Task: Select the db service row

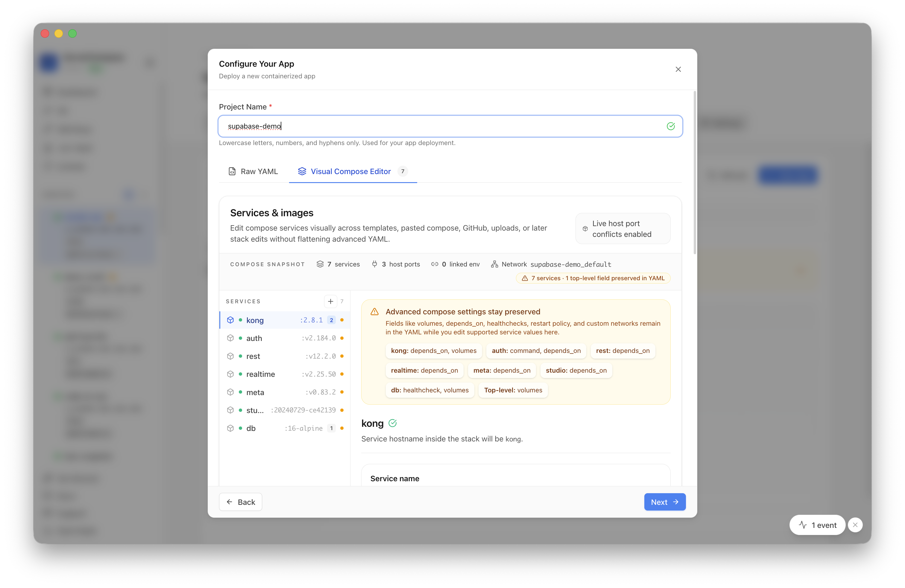Action: pyautogui.click(x=285, y=428)
